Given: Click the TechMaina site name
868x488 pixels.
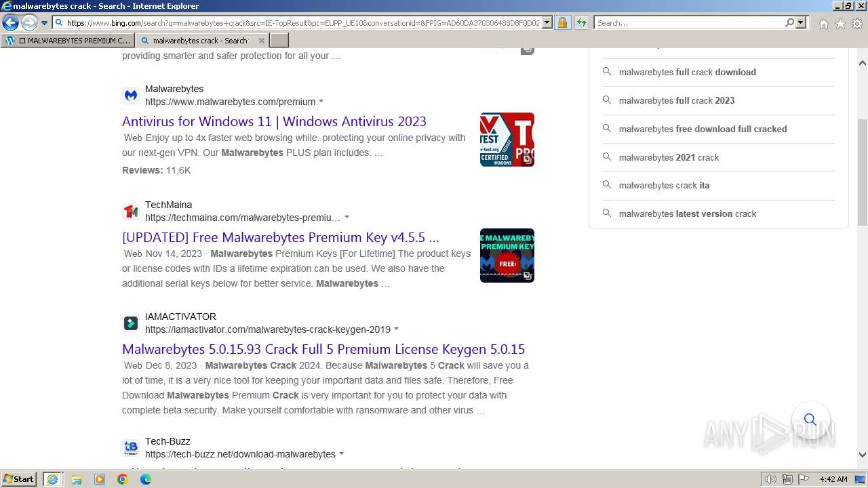Looking at the screenshot, I should (168, 205).
